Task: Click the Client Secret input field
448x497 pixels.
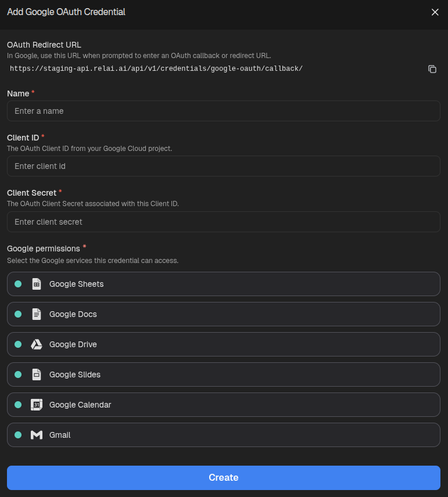Action: (x=224, y=222)
